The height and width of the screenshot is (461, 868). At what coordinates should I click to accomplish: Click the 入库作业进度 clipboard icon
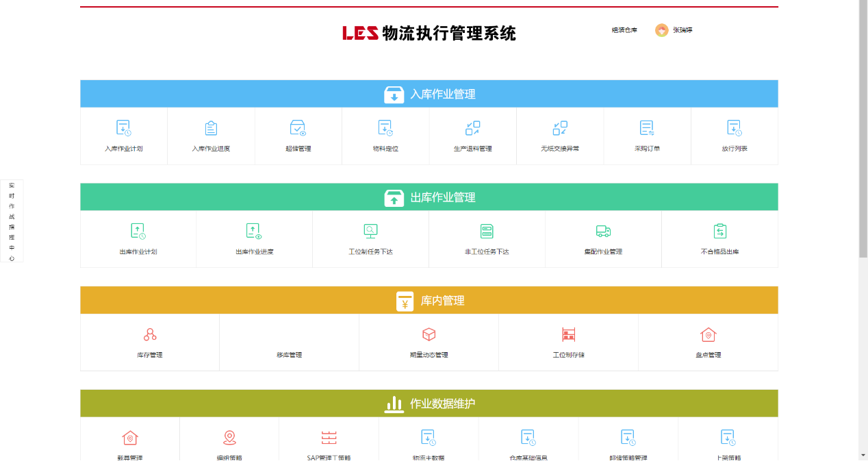pyautogui.click(x=211, y=128)
